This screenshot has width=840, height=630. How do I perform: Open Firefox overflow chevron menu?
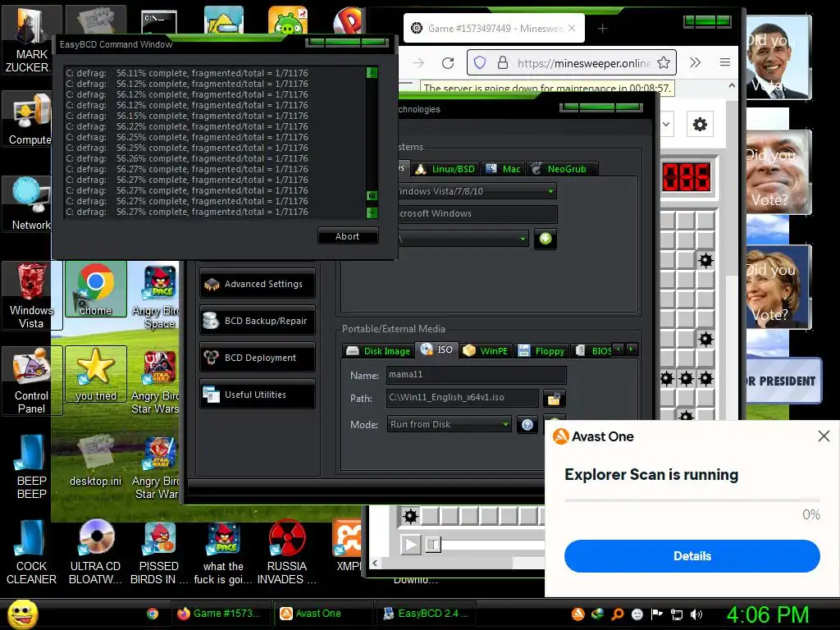[x=696, y=62]
